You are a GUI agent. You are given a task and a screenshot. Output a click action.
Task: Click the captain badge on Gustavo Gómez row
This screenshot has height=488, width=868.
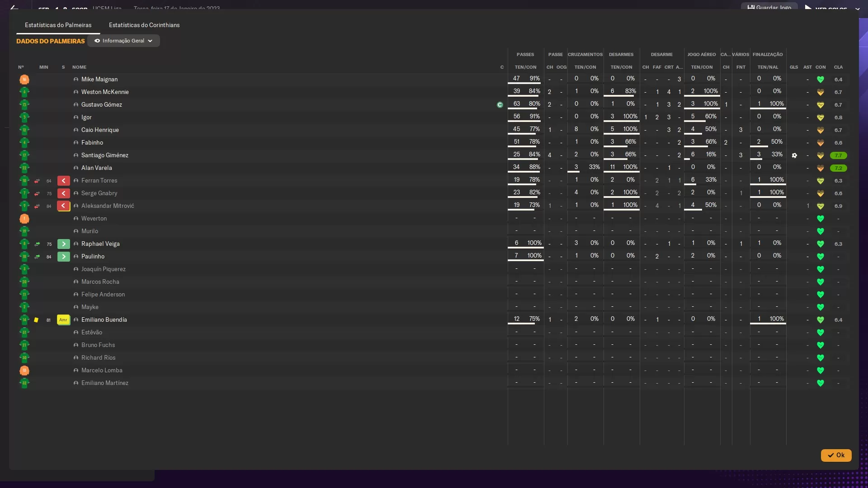[x=500, y=105]
